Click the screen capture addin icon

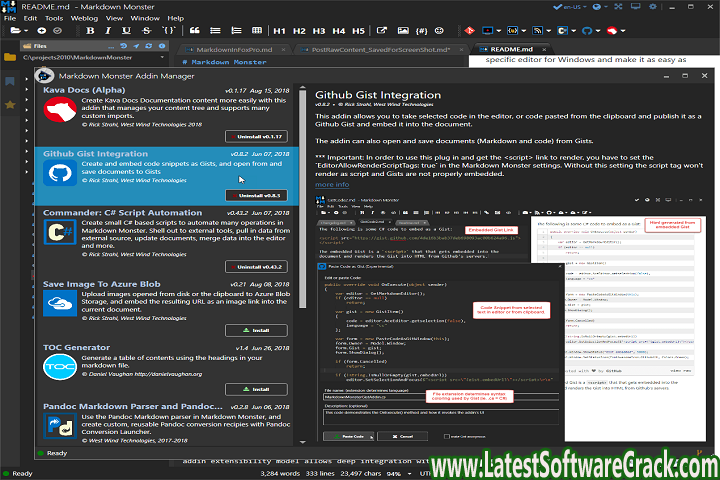(x=488, y=31)
